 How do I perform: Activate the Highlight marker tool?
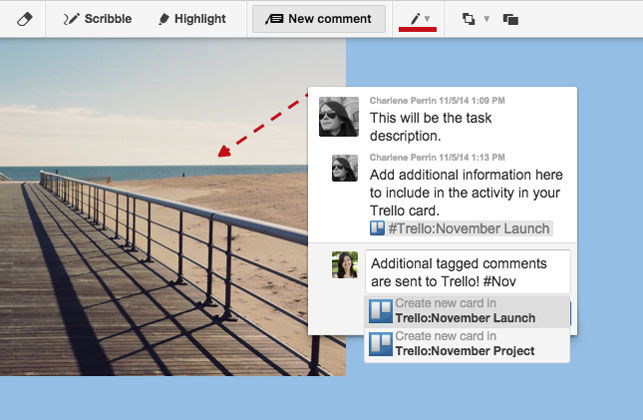coord(192,19)
